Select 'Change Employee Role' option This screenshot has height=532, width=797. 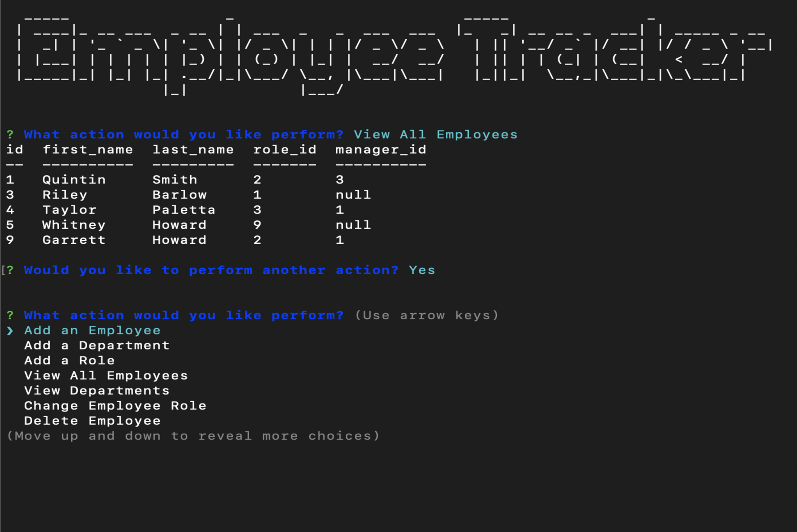point(115,406)
